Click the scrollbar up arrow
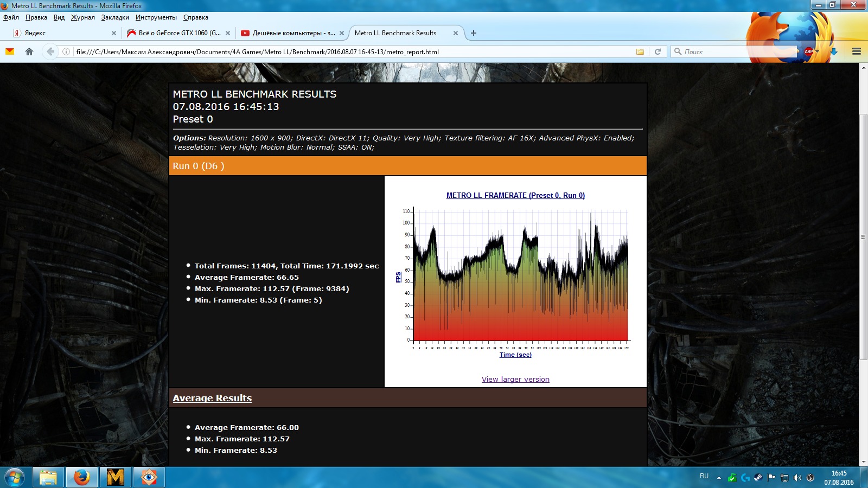This screenshot has height=488, width=868. point(864,67)
